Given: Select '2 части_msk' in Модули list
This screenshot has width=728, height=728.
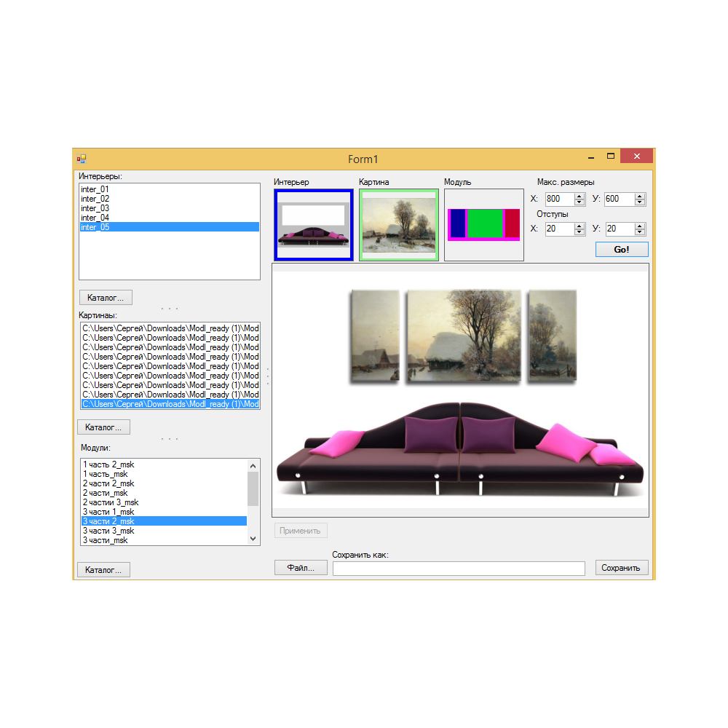Looking at the screenshot, I should tap(105, 493).
